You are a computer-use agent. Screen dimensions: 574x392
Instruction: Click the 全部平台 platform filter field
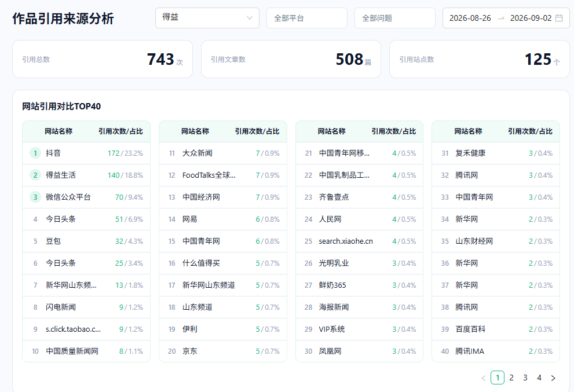point(307,18)
